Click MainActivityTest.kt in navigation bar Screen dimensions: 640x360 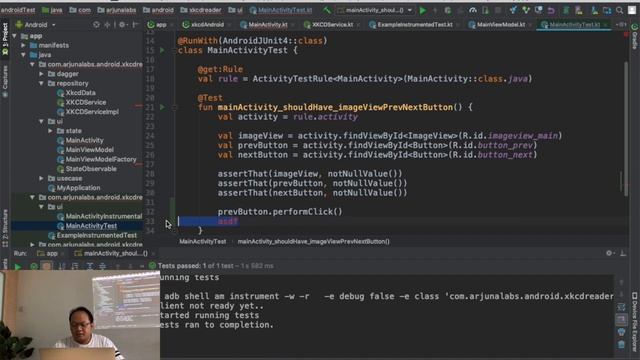tap(281, 10)
